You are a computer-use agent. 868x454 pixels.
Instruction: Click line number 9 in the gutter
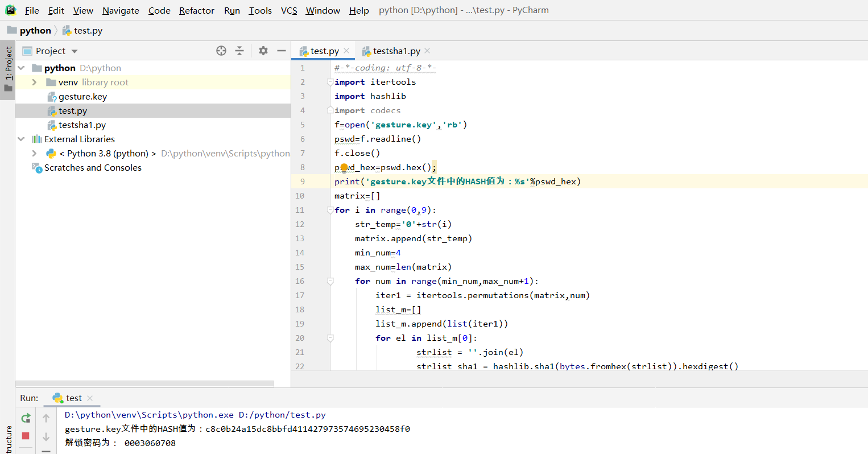pos(303,181)
